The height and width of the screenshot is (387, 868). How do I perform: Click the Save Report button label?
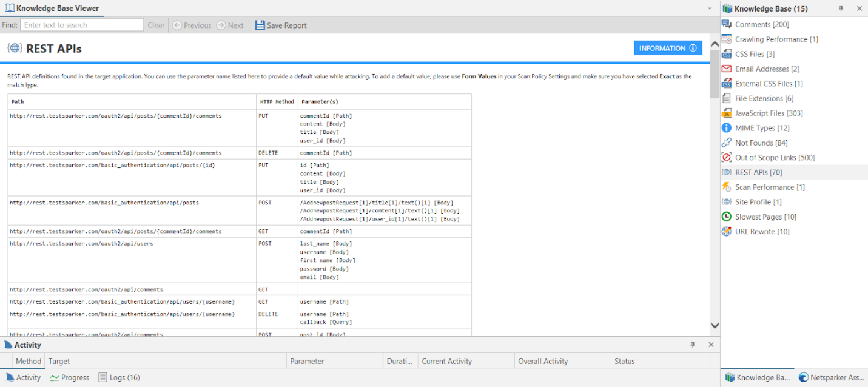[287, 25]
